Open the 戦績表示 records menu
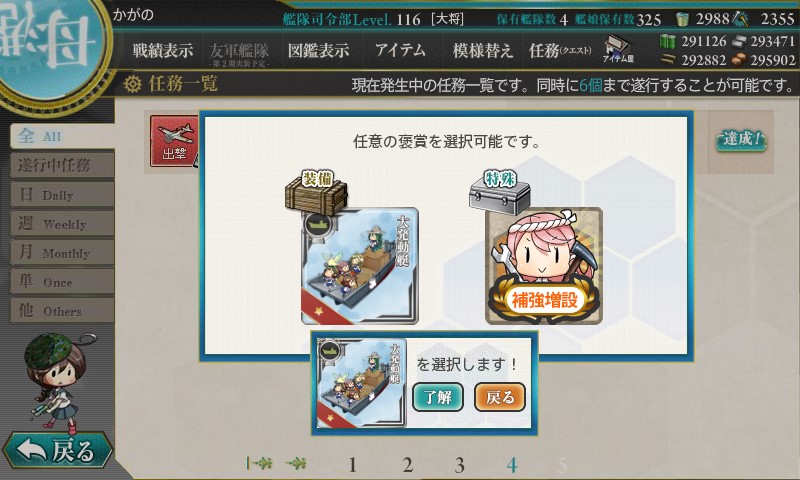 [x=163, y=50]
